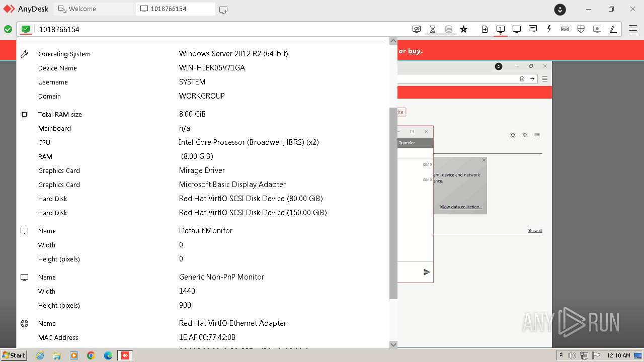
Task: Open File Explorer from taskbar
Action: click(x=57, y=355)
